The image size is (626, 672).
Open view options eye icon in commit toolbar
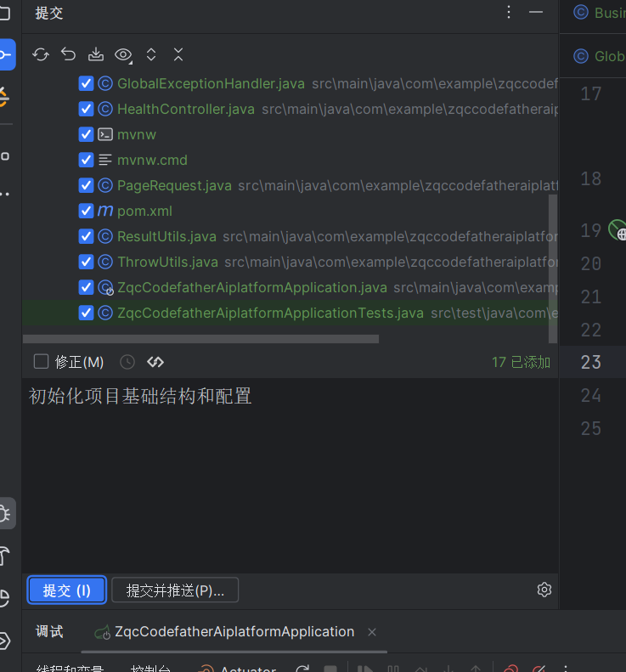pyautogui.click(x=123, y=55)
